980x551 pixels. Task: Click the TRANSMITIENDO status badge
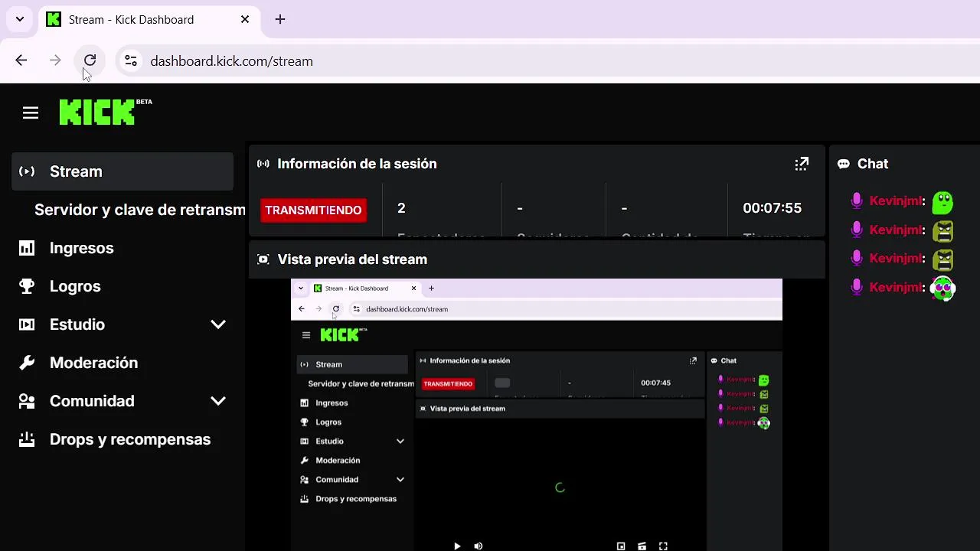click(x=313, y=210)
